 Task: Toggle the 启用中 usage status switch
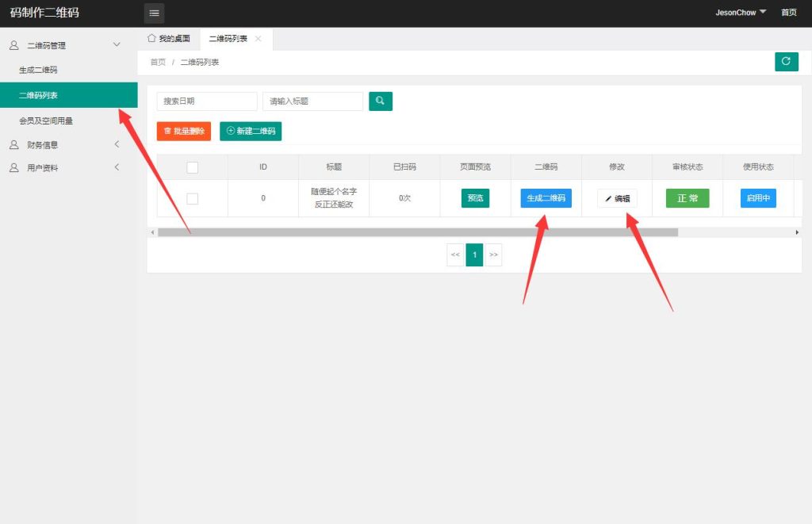758,198
